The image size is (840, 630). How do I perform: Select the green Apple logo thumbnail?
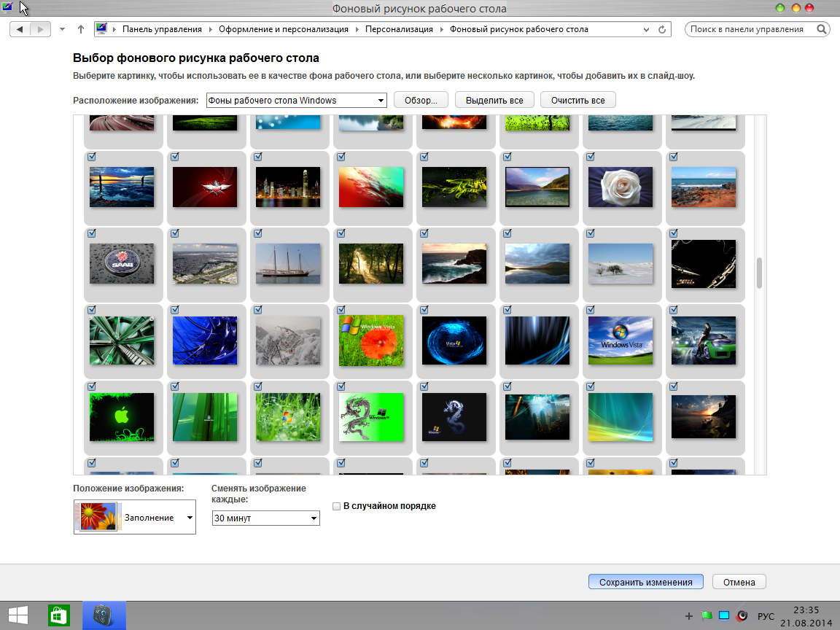coord(122,417)
